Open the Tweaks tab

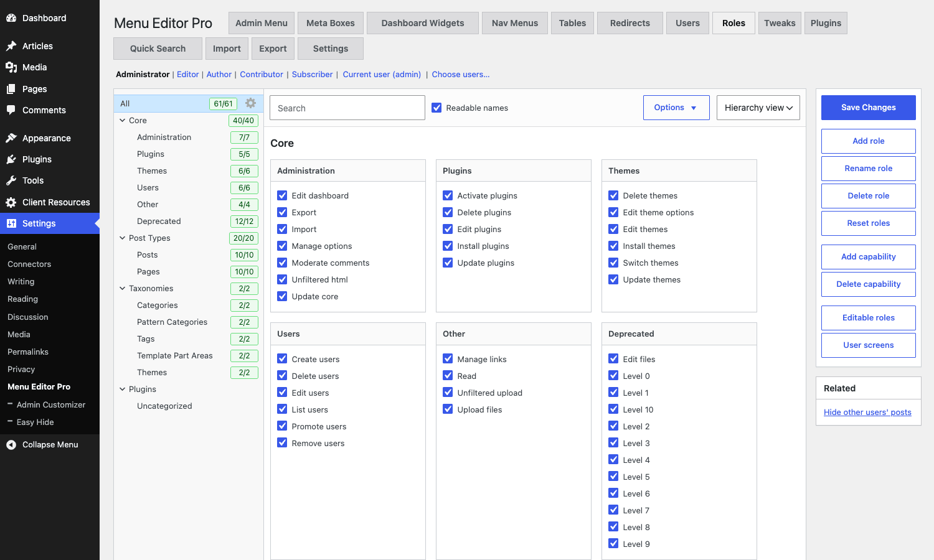pos(780,23)
